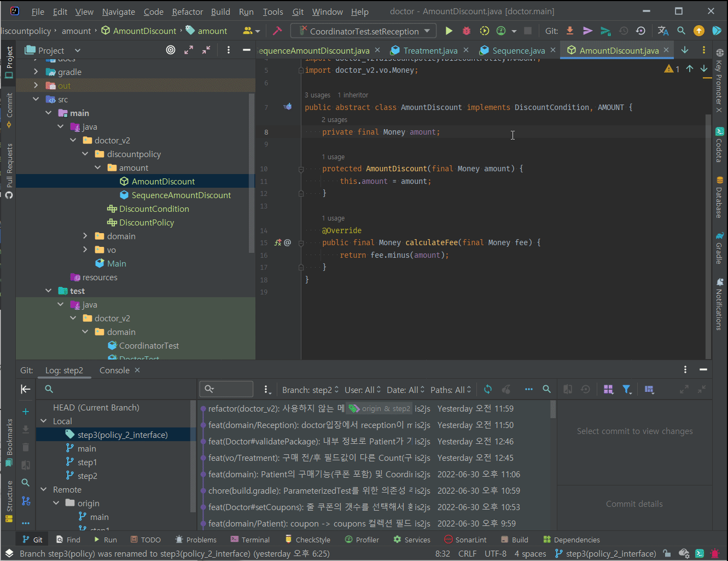The width and height of the screenshot is (728, 561).
Task: Click Select Opened File target icon
Action: pos(171,50)
